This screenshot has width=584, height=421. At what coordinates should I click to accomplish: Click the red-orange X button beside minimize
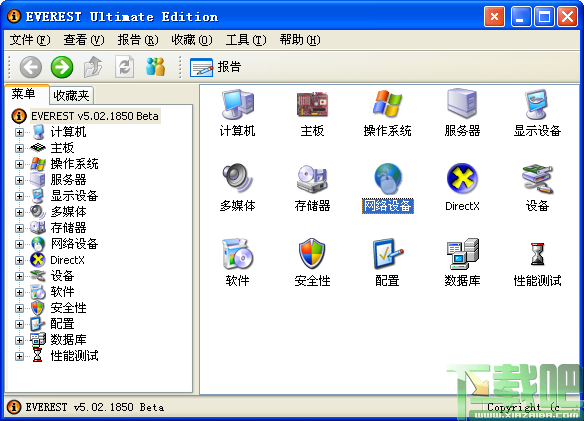494,17
